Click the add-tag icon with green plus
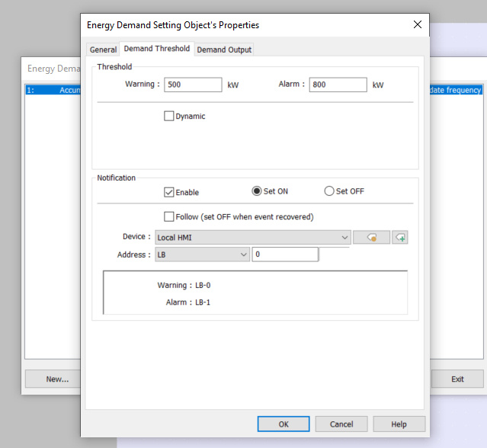 click(x=400, y=238)
